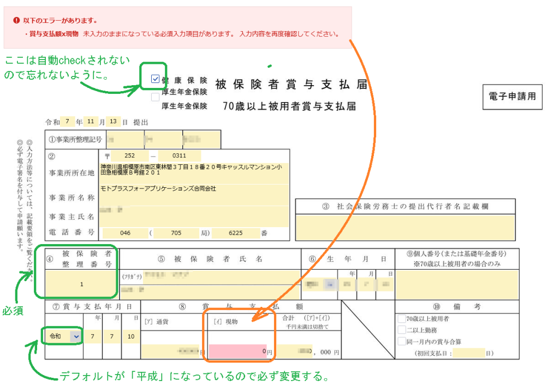Focus the 個人番号 input field

click(x=456, y=284)
